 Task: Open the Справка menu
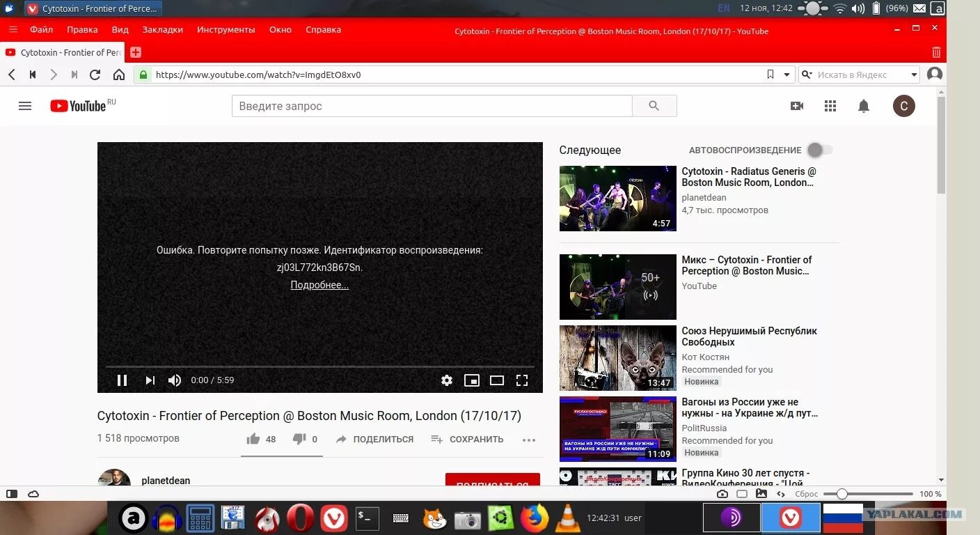coord(324,30)
